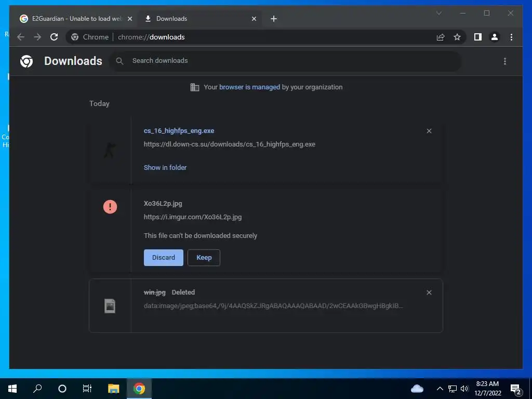Click the Chrome taskbar icon
The height and width of the screenshot is (399, 532).
(x=139, y=389)
